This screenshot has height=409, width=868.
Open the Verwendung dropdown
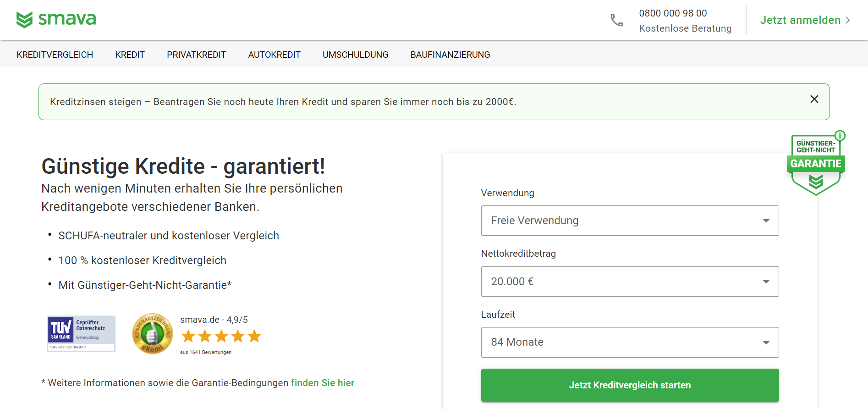pyautogui.click(x=630, y=221)
